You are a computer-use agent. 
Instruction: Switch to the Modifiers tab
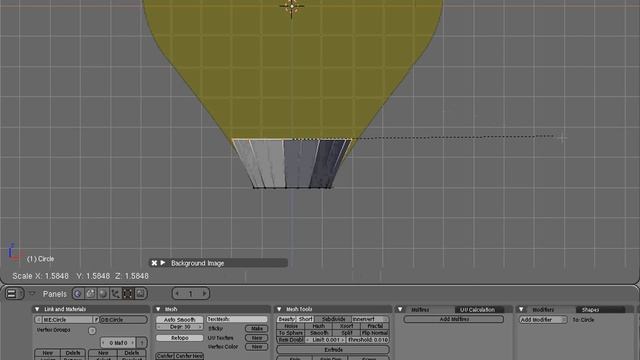click(x=543, y=310)
